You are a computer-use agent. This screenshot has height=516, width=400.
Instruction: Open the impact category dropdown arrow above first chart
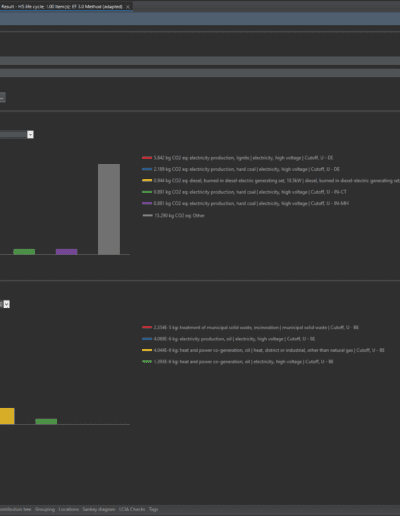(30, 135)
